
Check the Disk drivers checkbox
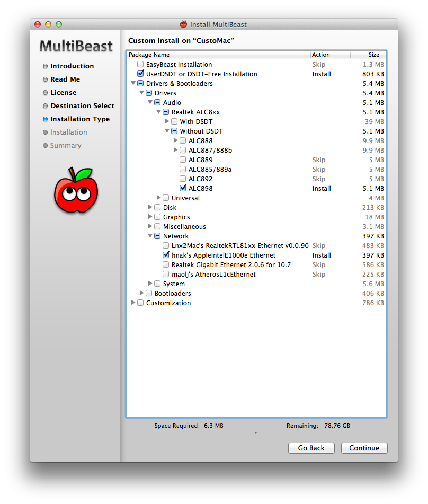(x=157, y=207)
